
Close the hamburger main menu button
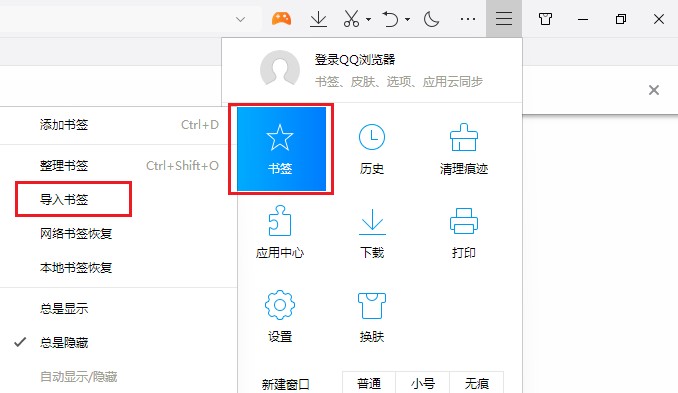point(504,19)
